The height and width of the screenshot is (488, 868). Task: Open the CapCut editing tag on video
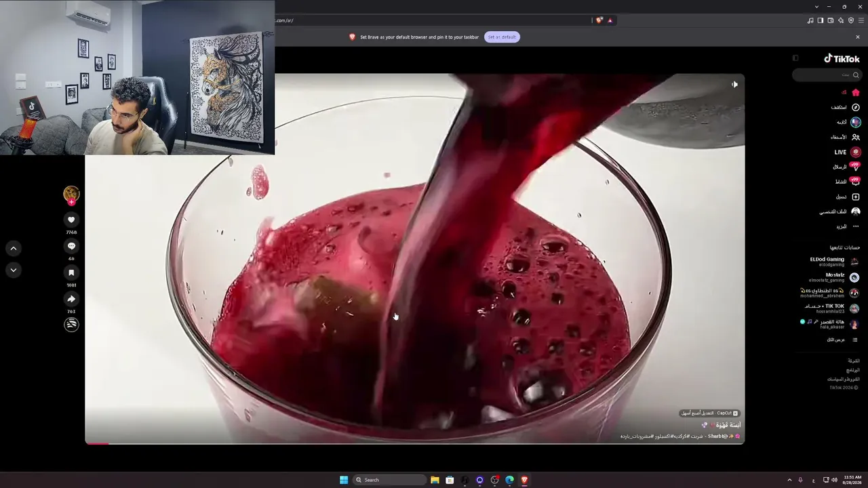[710, 413]
